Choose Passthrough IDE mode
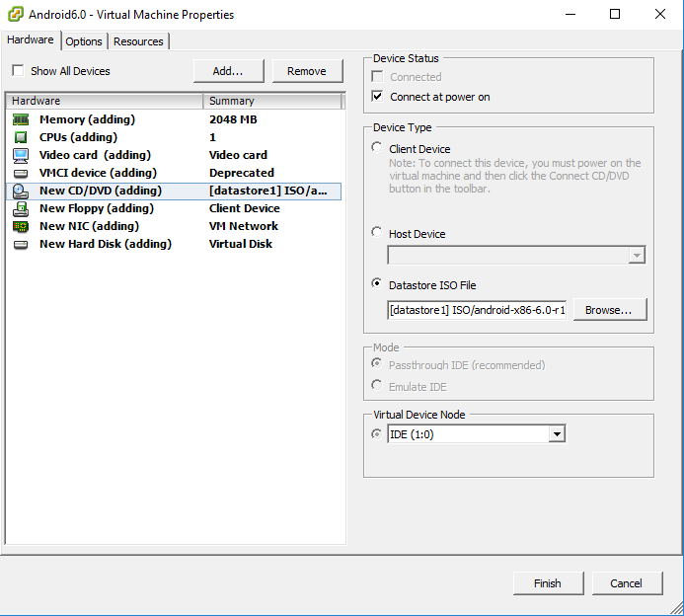 [376, 363]
